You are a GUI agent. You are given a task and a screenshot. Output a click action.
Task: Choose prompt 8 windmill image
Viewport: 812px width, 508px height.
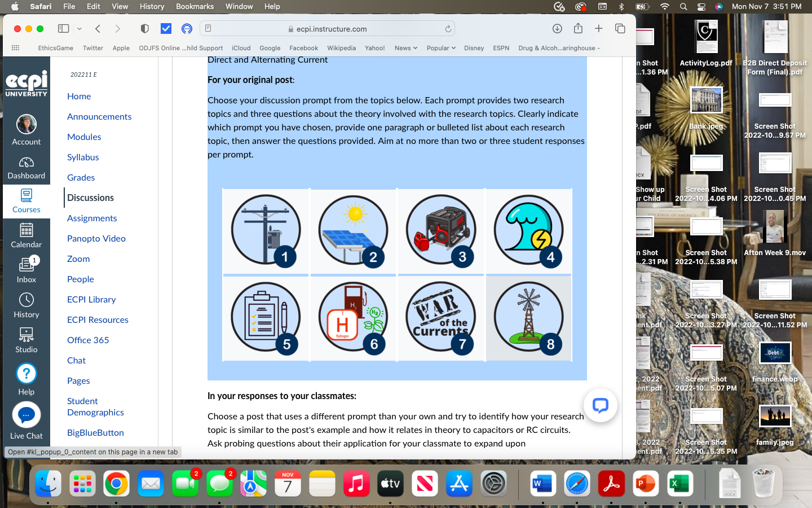pyautogui.click(x=529, y=318)
